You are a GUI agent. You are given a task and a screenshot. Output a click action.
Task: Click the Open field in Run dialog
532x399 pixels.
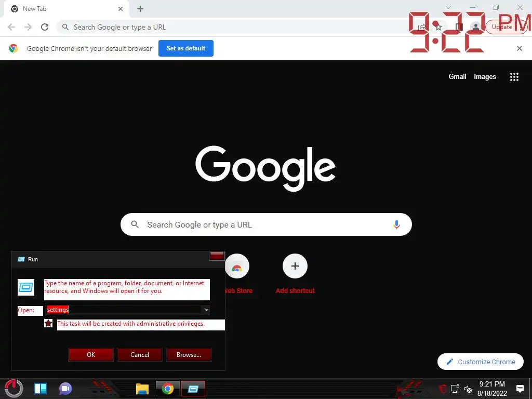click(x=124, y=310)
